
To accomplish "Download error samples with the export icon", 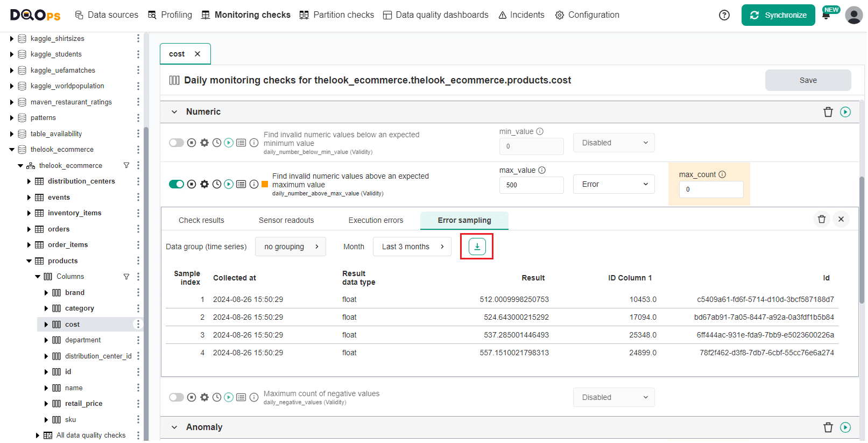I will tap(477, 247).
